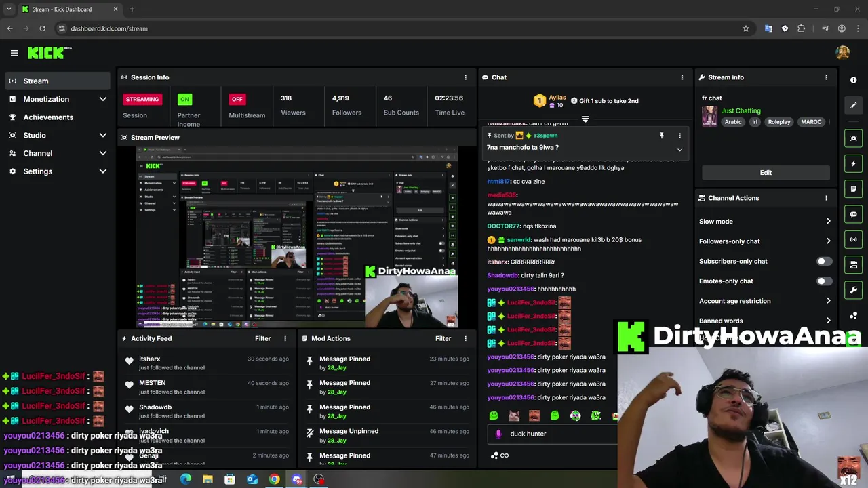The height and width of the screenshot is (488, 868).
Task: Switch to the Kick Dashboard browser tab
Action: (70, 9)
